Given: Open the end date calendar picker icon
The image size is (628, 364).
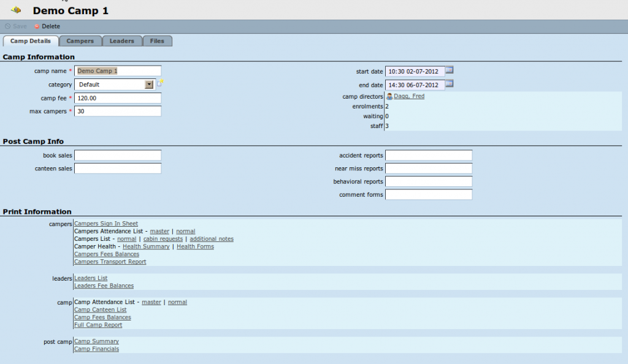Looking at the screenshot, I should pyautogui.click(x=449, y=84).
